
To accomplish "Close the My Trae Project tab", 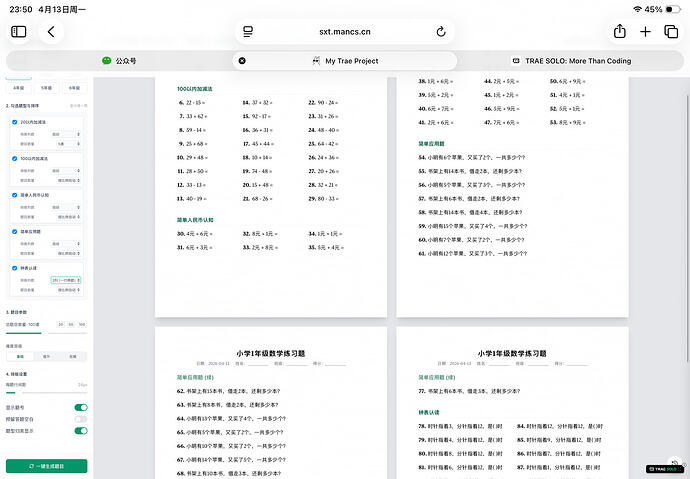I will pos(242,61).
